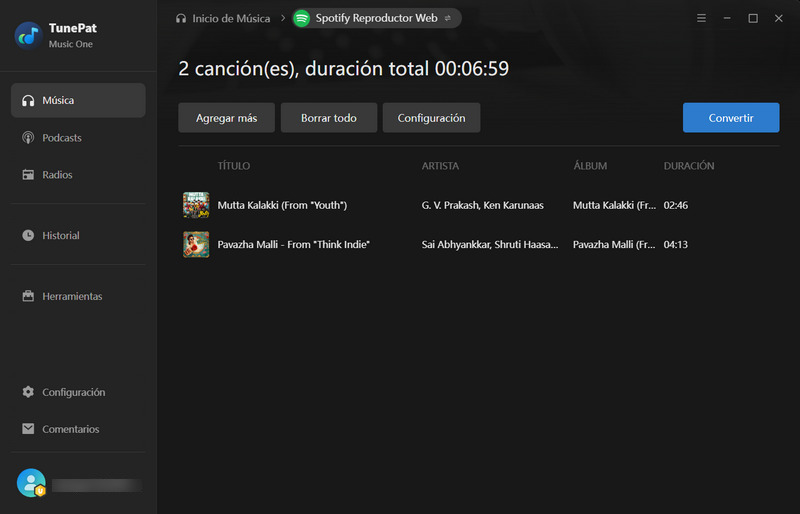Click the ÁLBUM column header
The image size is (800, 514).
(590, 166)
